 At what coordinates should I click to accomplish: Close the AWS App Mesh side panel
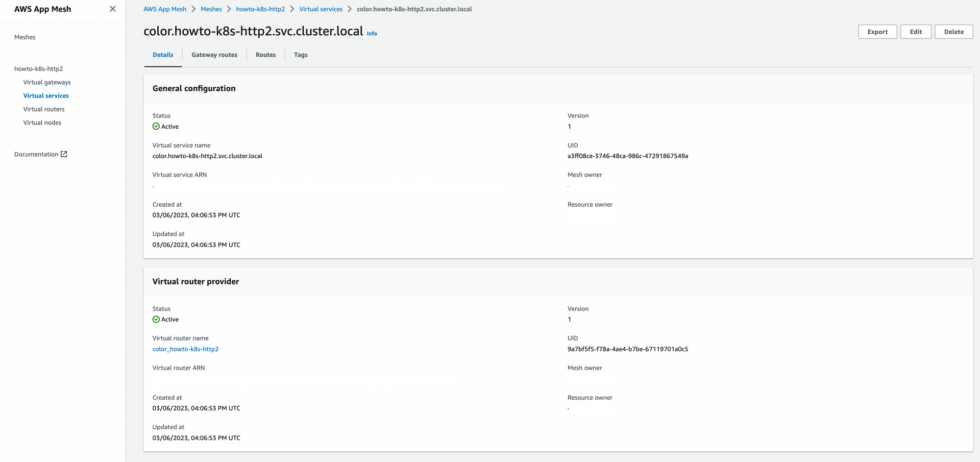112,9
